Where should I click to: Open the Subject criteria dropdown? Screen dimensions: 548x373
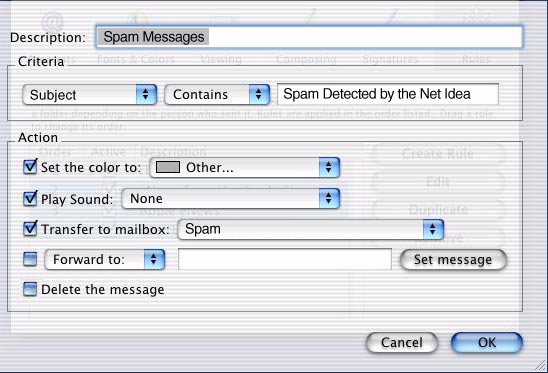pyautogui.click(x=89, y=94)
